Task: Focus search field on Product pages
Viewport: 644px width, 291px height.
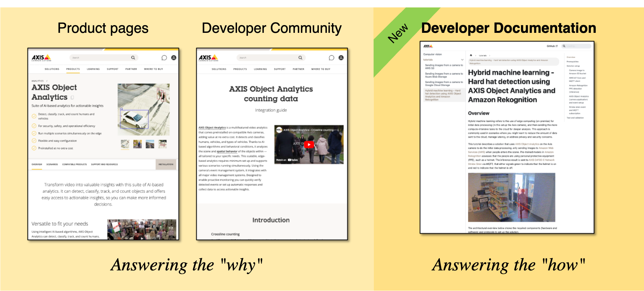Action: tap(104, 58)
